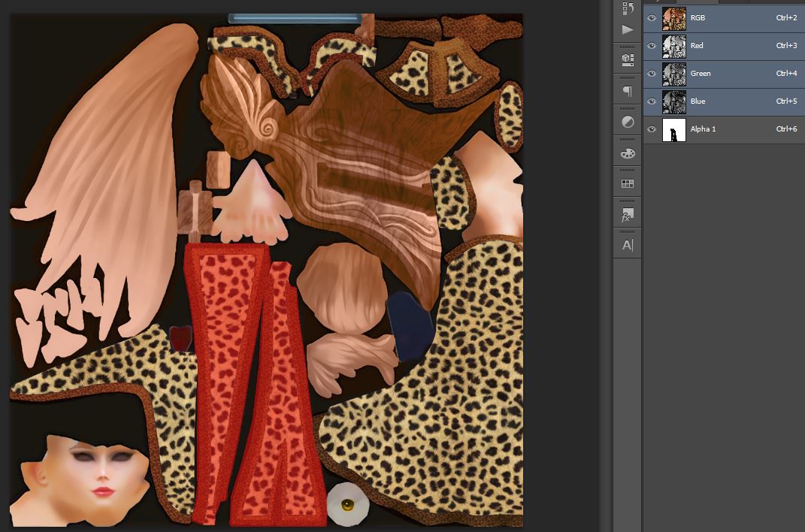This screenshot has height=532, width=805.
Task: Select the Alpha 1 channel label
Action: [703, 129]
